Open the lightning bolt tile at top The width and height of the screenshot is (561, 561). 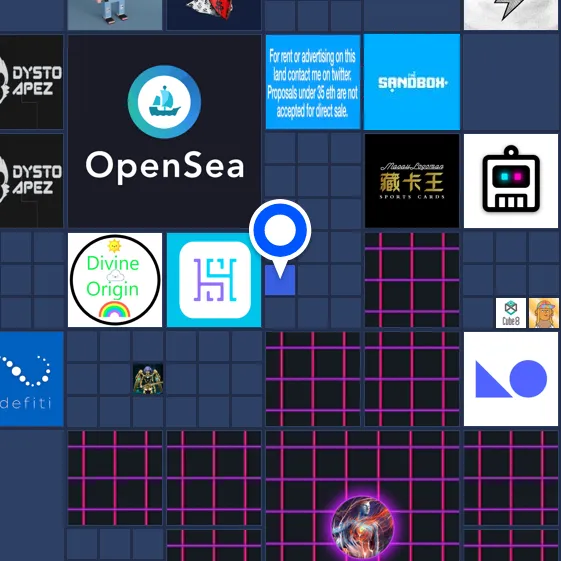511,15
